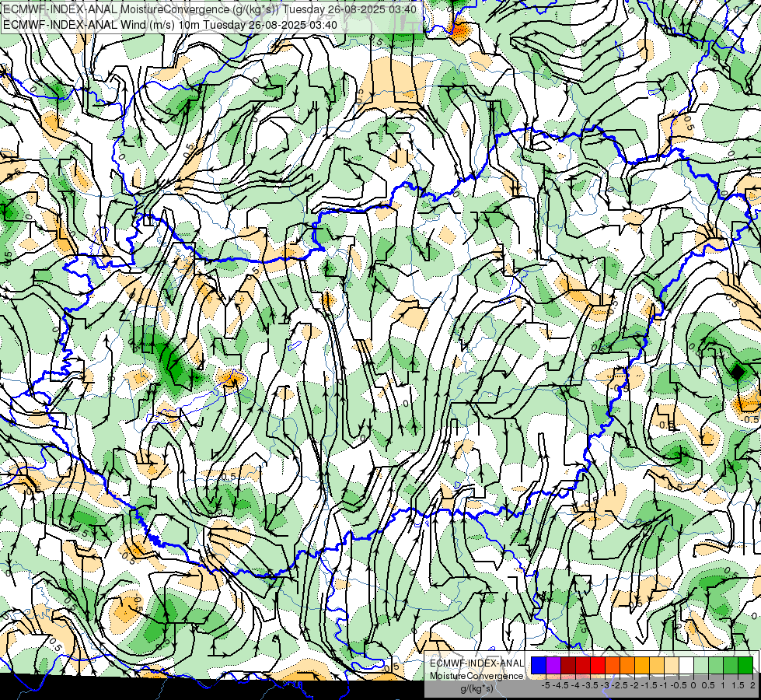Click the pale peach swatch between -1 and -0.5
The height and width of the screenshot is (700, 761).
pyautogui.click(x=672, y=666)
